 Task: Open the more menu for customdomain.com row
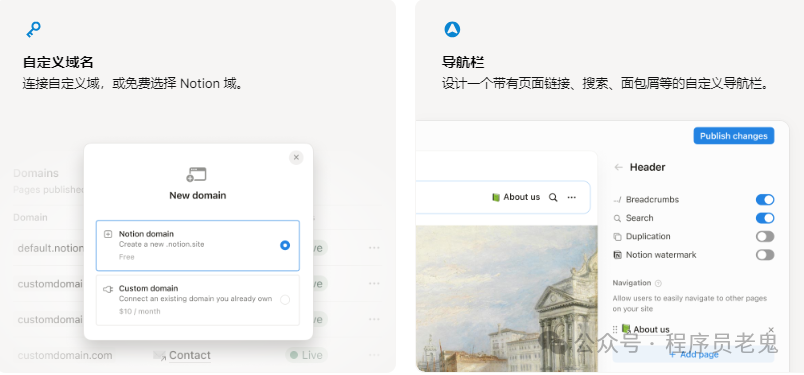[374, 355]
